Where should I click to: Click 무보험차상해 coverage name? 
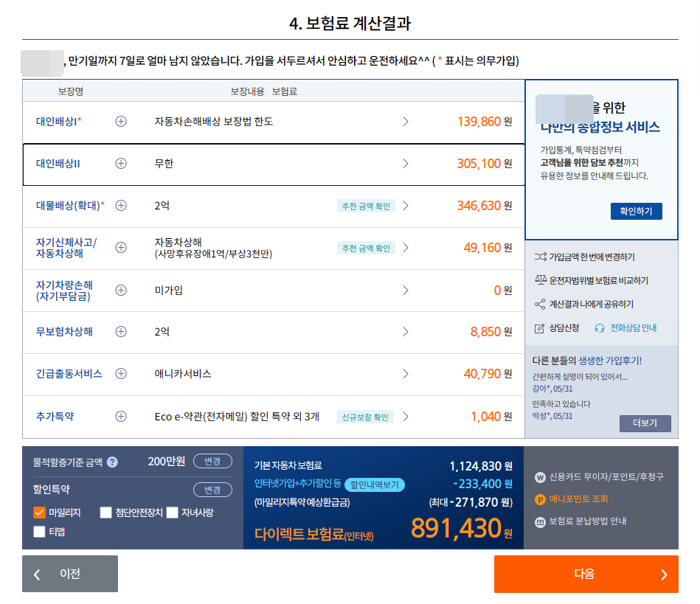coord(64,331)
